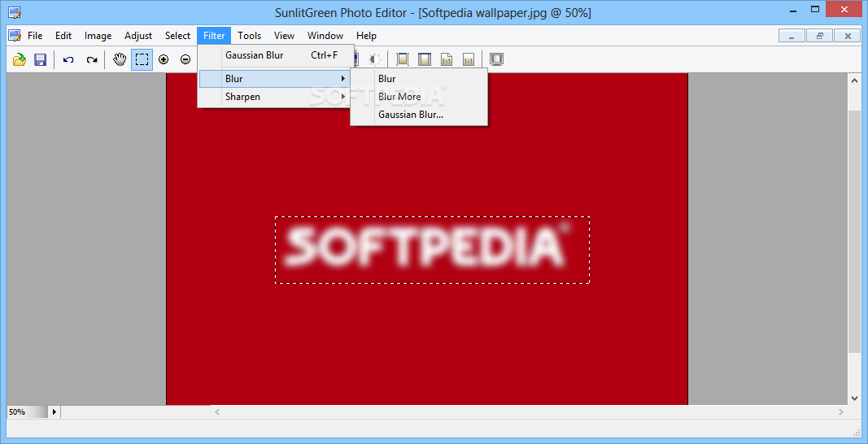Open the Window menu
This screenshot has width=868, height=444.
pos(325,36)
